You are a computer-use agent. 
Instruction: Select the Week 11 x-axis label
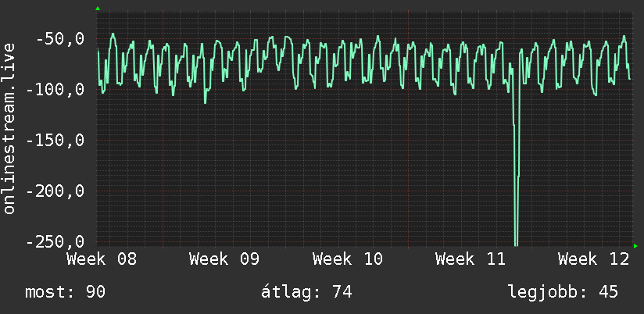coord(470,259)
